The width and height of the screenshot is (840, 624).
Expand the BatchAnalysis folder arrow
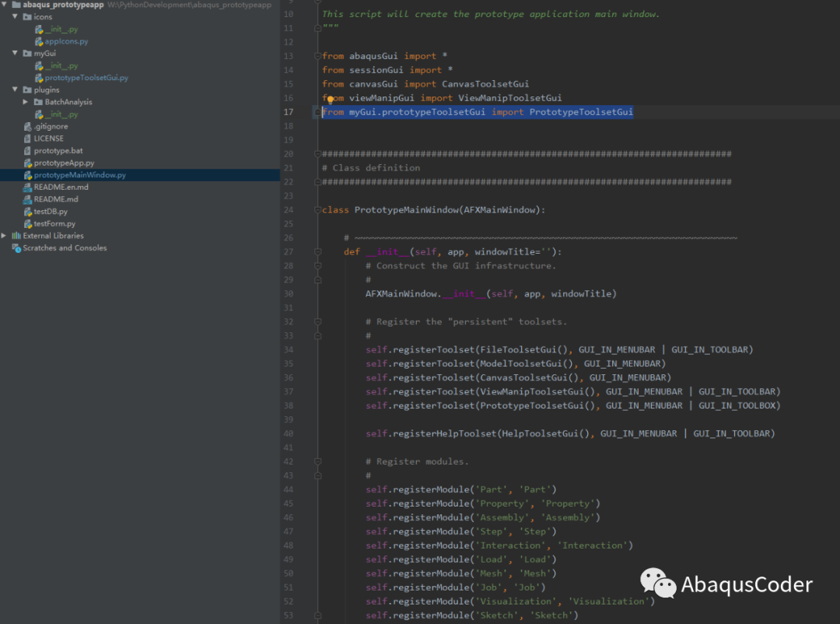pos(25,102)
